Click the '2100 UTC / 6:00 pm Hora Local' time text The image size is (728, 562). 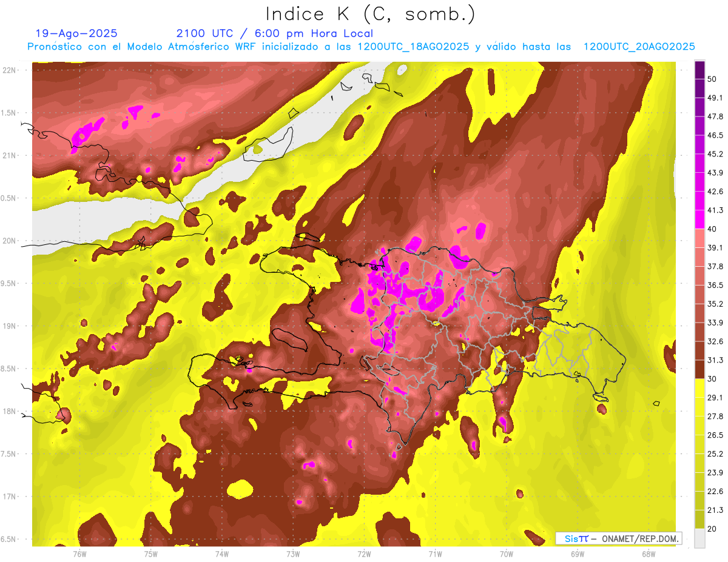(x=275, y=33)
